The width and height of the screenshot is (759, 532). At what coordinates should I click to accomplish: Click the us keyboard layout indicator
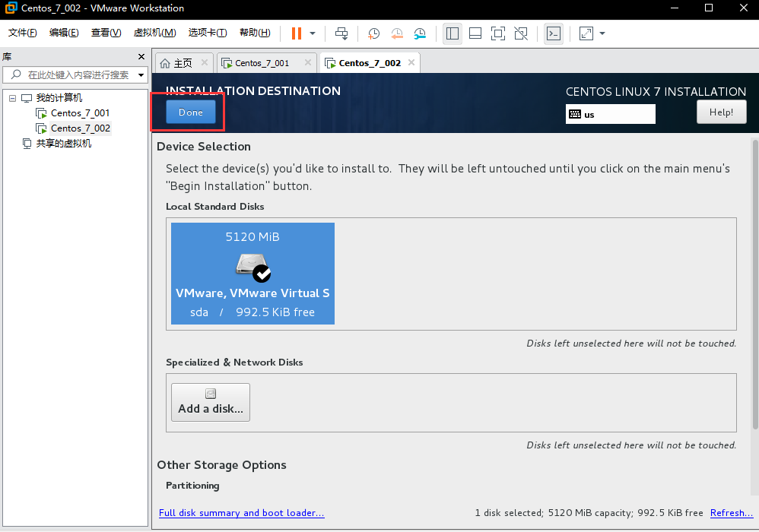[611, 115]
